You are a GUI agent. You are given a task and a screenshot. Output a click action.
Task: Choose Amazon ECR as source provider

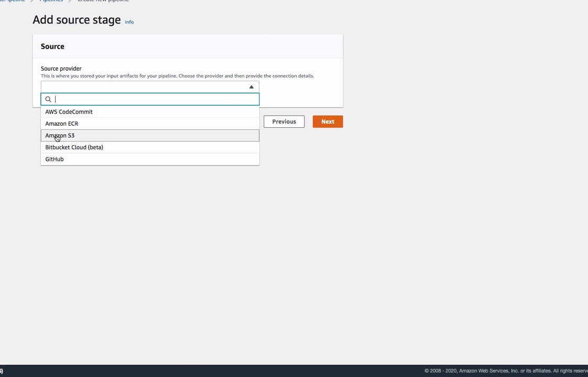(x=150, y=124)
